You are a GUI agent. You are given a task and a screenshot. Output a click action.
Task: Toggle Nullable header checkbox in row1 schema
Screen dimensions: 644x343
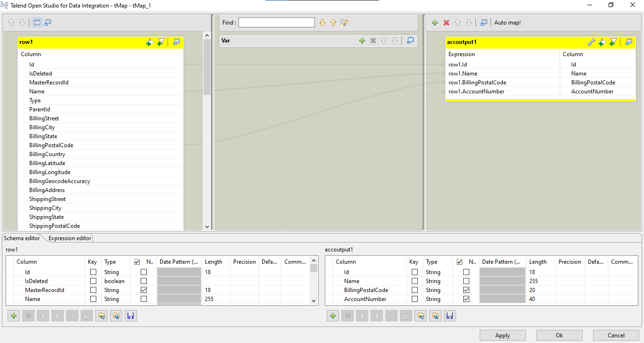pyautogui.click(x=137, y=262)
